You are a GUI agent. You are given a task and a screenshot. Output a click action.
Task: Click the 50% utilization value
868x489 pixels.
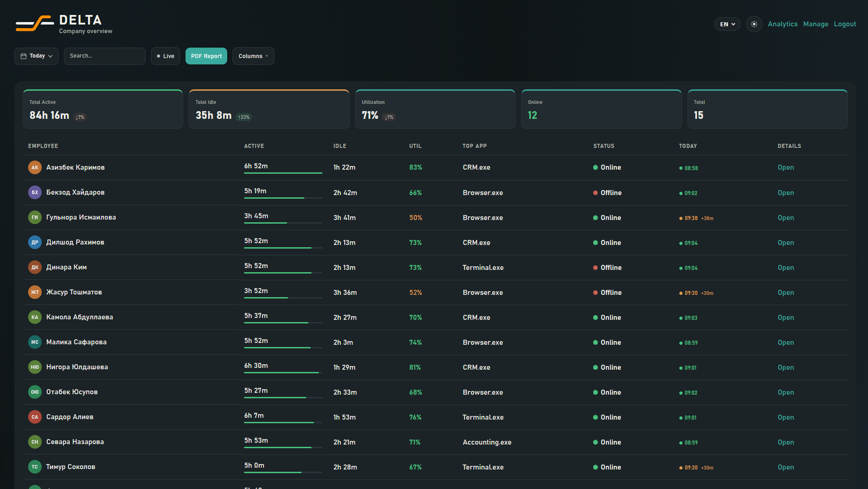click(415, 218)
